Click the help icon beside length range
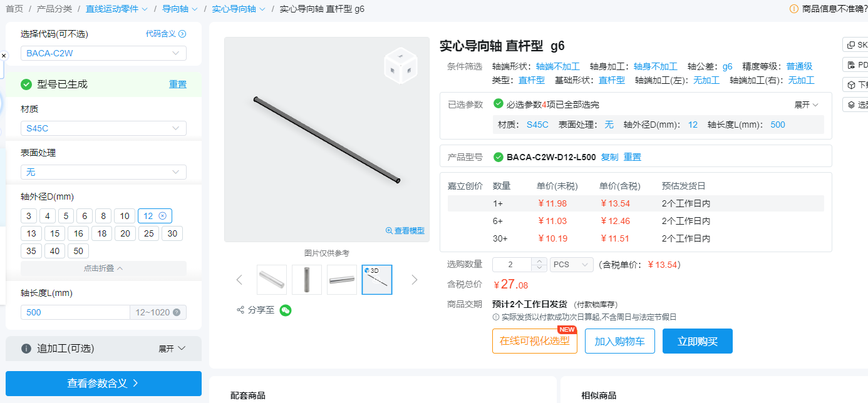The width and height of the screenshot is (868, 403). click(x=177, y=312)
